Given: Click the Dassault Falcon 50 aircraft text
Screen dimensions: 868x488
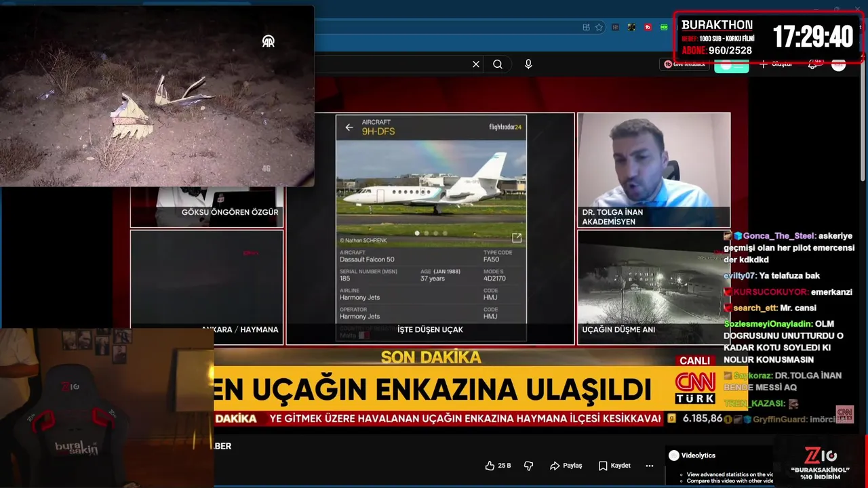Looking at the screenshot, I should 367,260.
